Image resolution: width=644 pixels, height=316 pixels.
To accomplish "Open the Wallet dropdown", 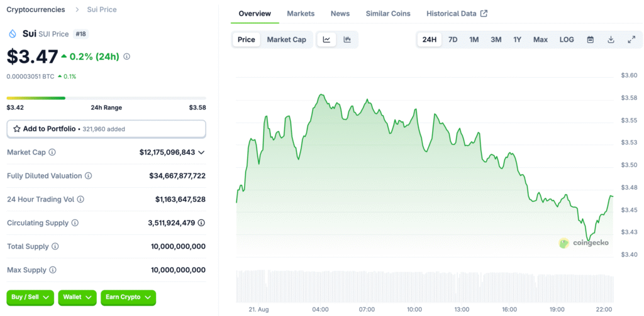I will 77,297.
